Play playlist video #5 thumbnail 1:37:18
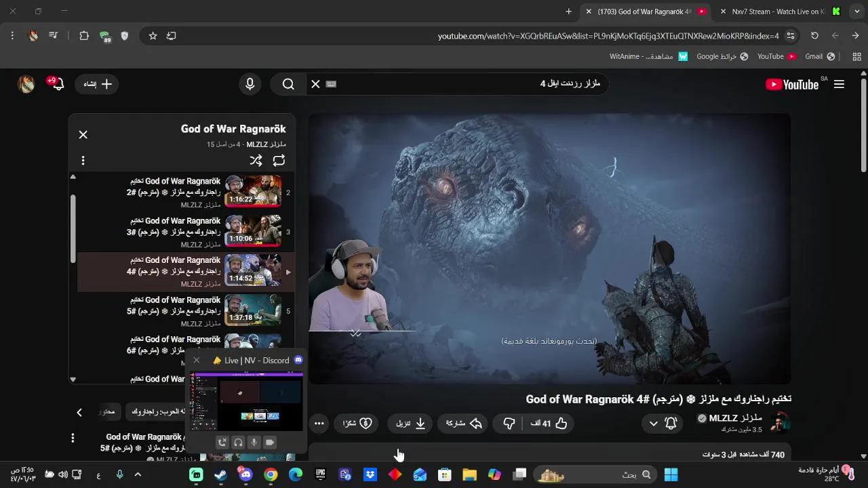The image size is (868, 488). click(x=252, y=310)
